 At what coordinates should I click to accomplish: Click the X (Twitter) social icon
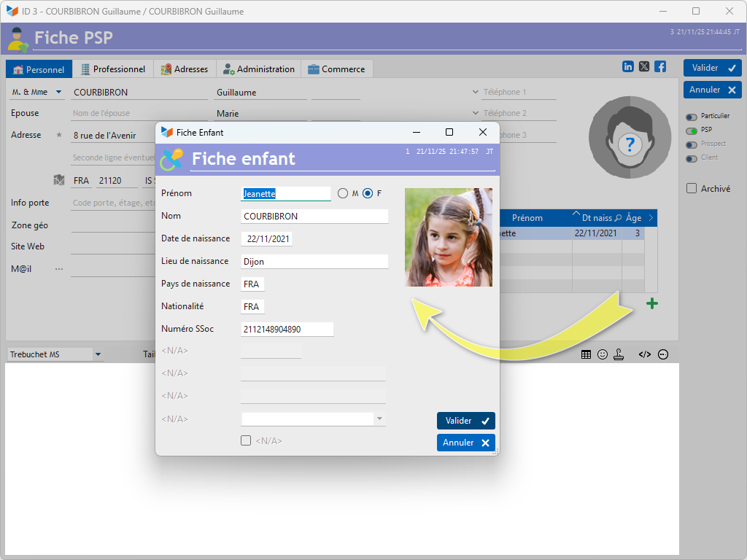[644, 66]
